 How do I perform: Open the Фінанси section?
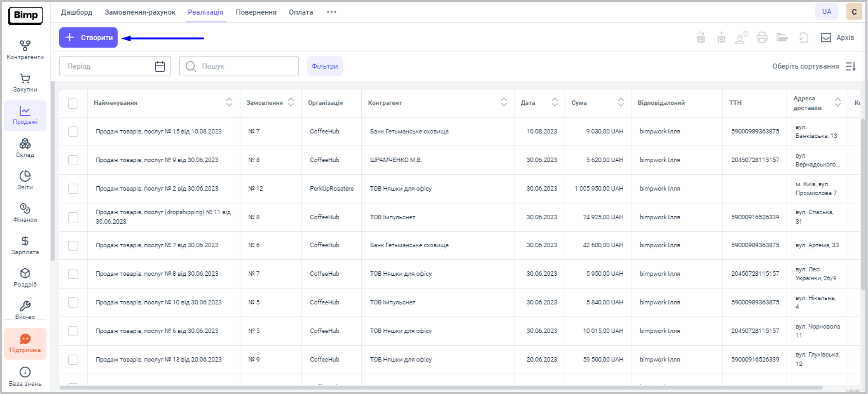pos(25,213)
